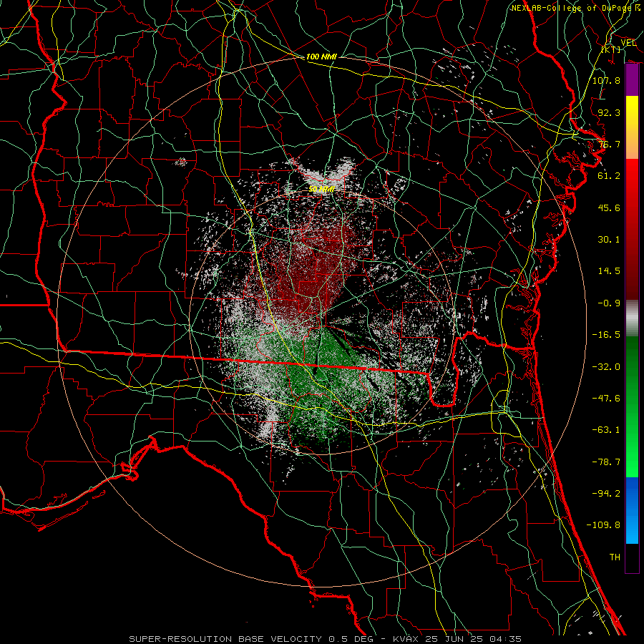Click the 14.5 value on velocity scale

[609, 271]
